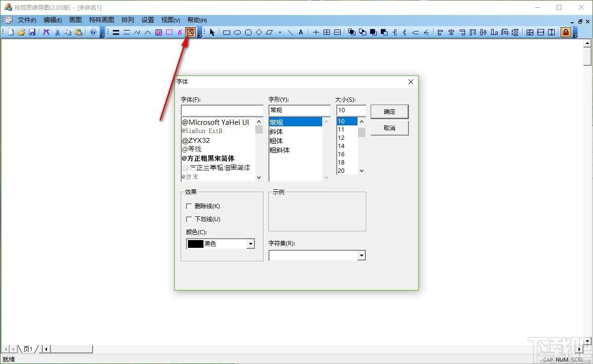Open the 画图 menu
Viewport: 593px width, 364px height.
click(76, 20)
